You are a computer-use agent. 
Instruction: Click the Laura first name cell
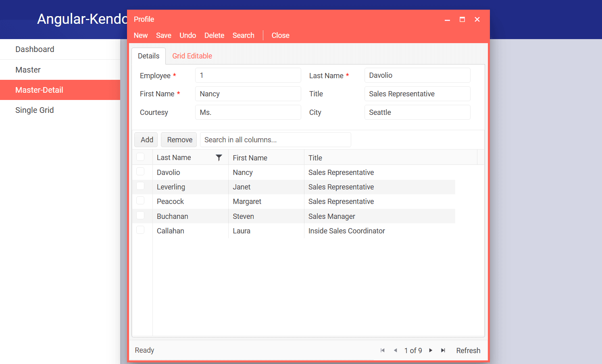click(266, 231)
